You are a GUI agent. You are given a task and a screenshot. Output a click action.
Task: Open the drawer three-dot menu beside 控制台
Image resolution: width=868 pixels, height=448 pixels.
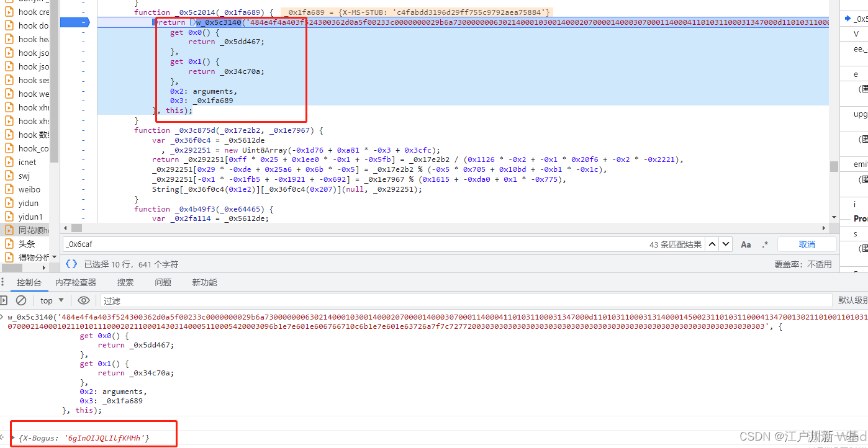3,282
